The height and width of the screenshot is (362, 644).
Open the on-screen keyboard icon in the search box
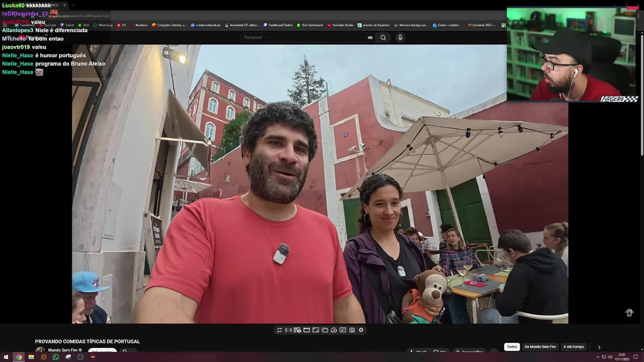tap(370, 37)
